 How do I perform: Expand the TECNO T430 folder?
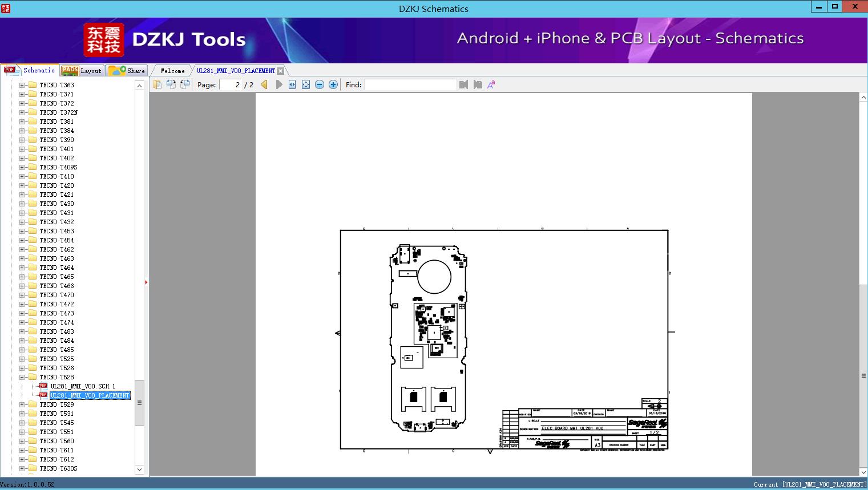[22, 204]
